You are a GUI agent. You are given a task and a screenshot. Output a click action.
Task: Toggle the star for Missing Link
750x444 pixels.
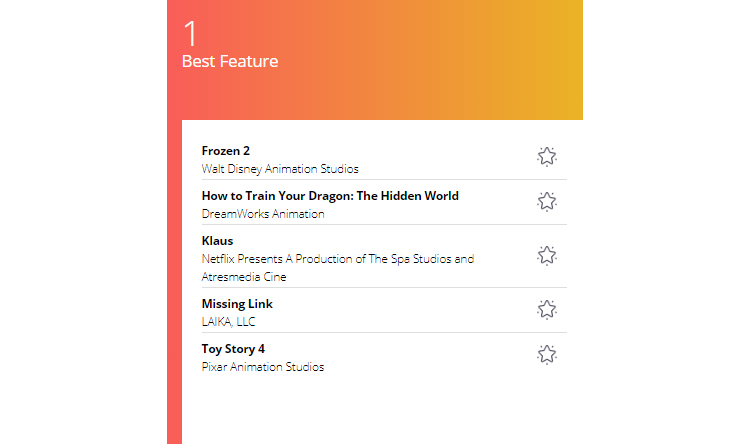pos(546,309)
